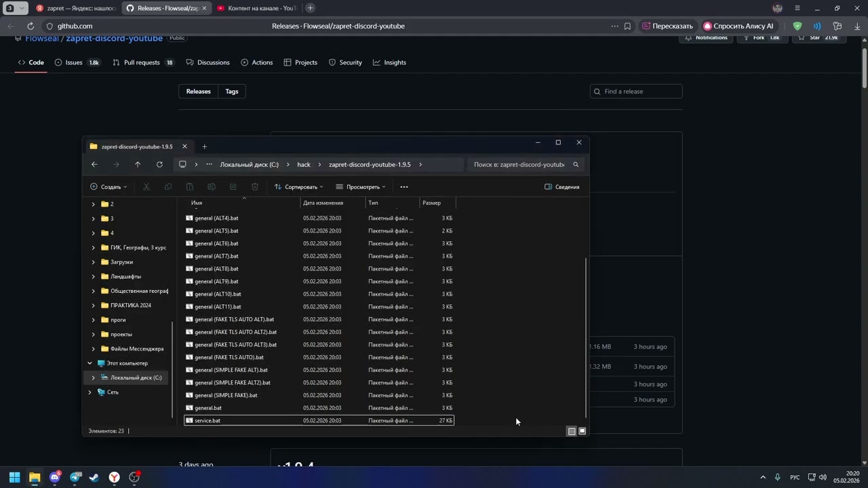Open the Issues tab on GitHub

[77, 62]
